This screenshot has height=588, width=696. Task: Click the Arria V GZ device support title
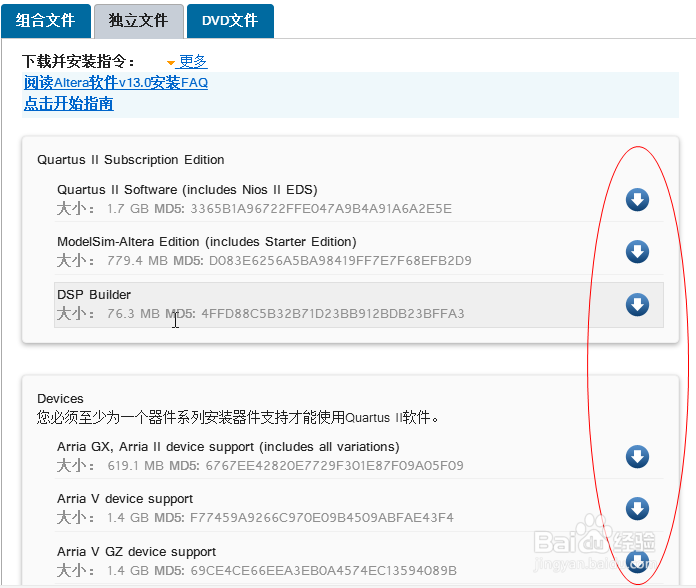click(136, 552)
